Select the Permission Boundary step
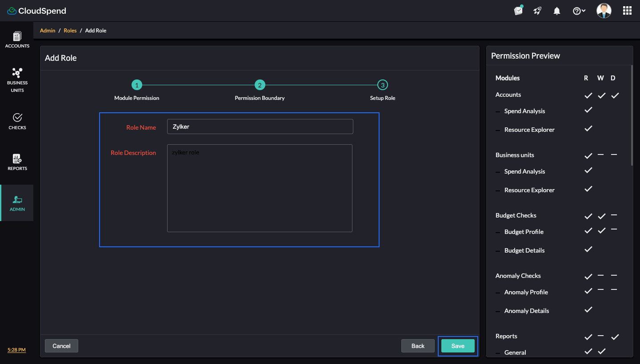640x364 pixels. pos(260,85)
